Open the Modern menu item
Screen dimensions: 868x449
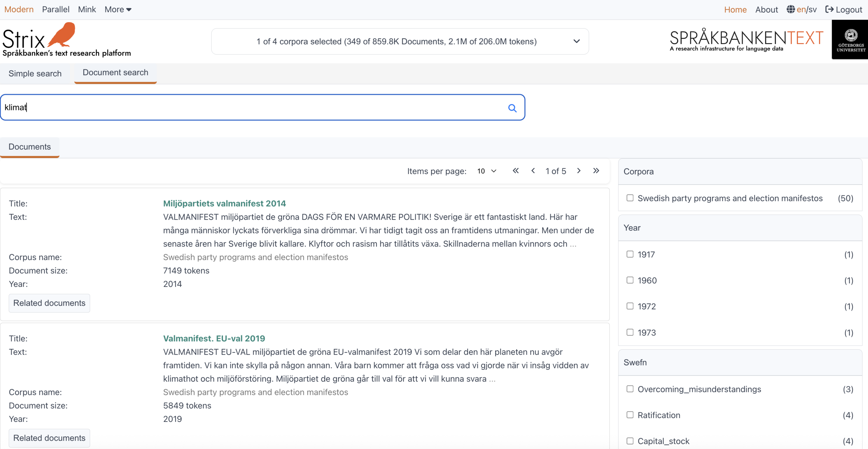coord(19,9)
